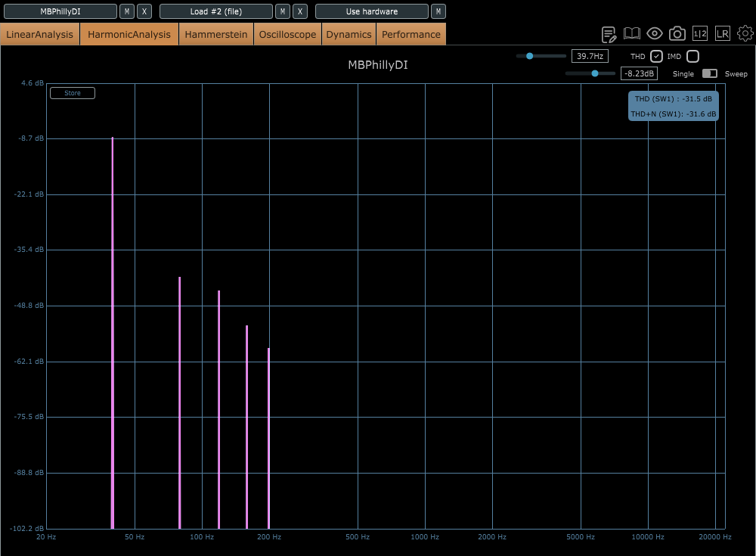This screenshot has height=556, width=756.
Task: Click the LR channel icon
Action: 723,33
